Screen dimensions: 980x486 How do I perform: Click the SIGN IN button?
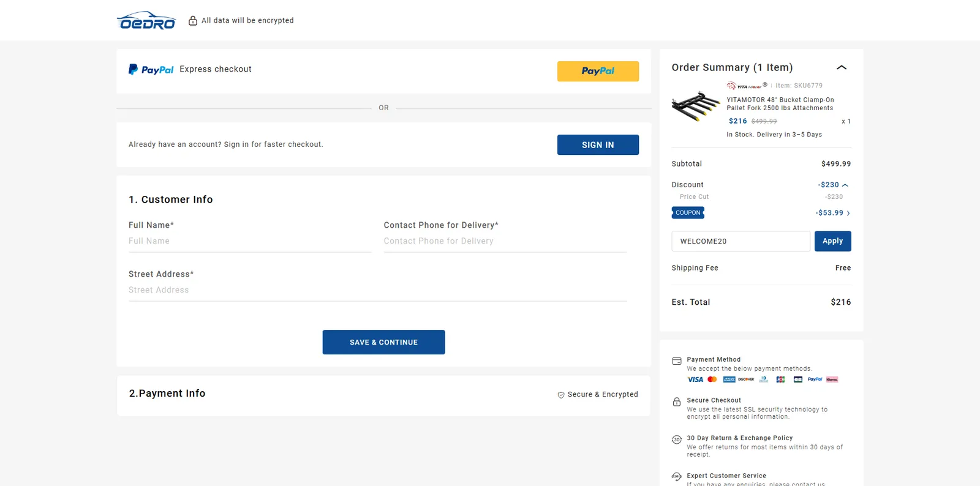point(598,144)
